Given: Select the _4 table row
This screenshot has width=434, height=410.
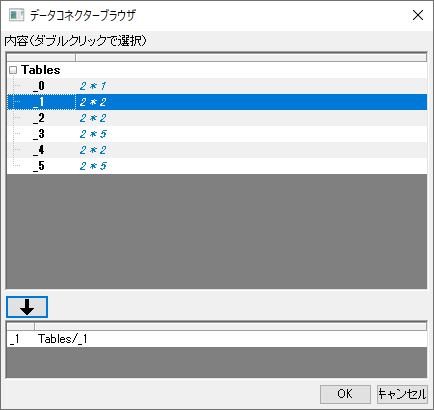Looking at the screenshot, I should pyautogui.click(x=217, y=150).
